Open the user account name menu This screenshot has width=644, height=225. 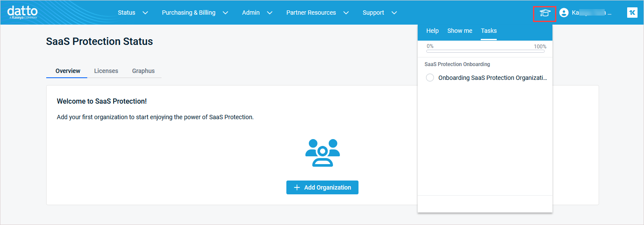click(591, 13)
